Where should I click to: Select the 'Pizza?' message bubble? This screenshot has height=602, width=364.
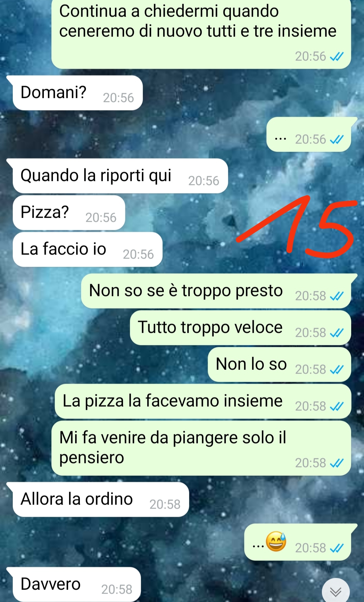coord(69,213)
